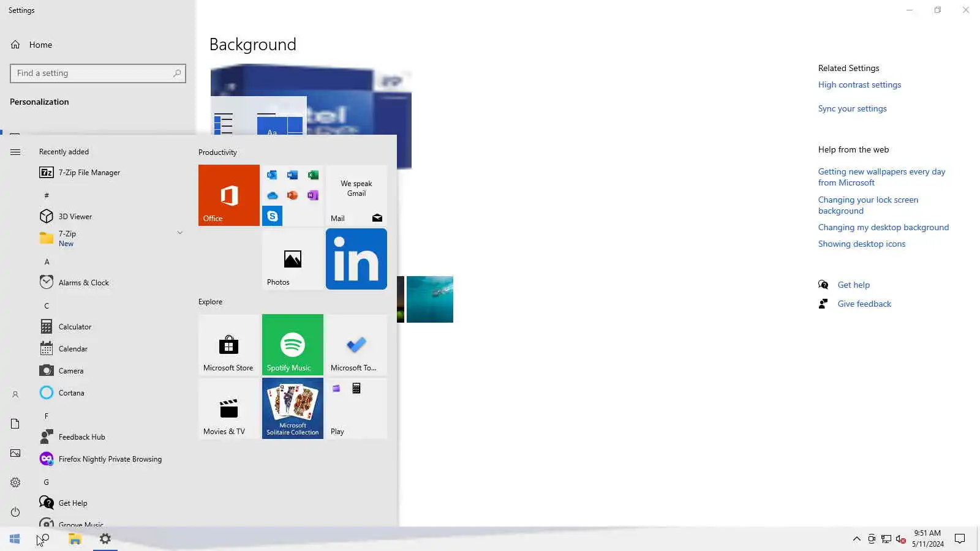Launch Calculator from the app list
Image resolution: width=980 pixels, height=551 pixels.
110,327
